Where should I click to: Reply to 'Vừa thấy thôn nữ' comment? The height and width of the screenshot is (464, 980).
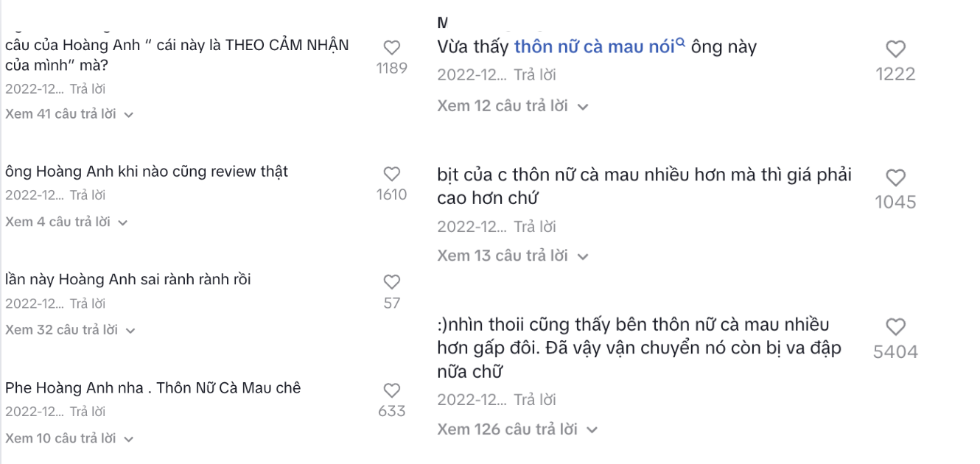tap(535, 74)
